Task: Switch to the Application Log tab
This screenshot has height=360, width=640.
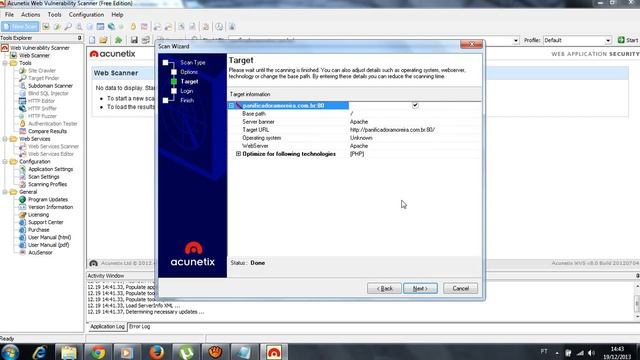Action: (x=107, y=327)
